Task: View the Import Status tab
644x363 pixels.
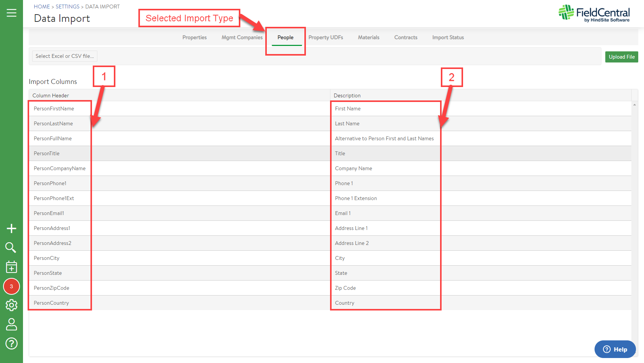Action: coord(448,38)
